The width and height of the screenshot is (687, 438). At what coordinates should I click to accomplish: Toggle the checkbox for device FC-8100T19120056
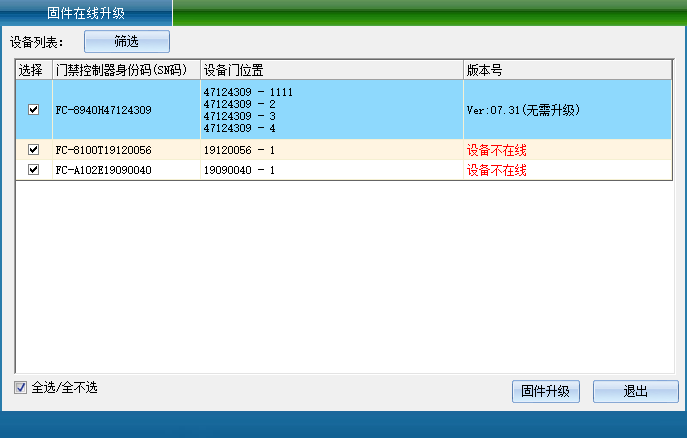[x=33, y=150]
